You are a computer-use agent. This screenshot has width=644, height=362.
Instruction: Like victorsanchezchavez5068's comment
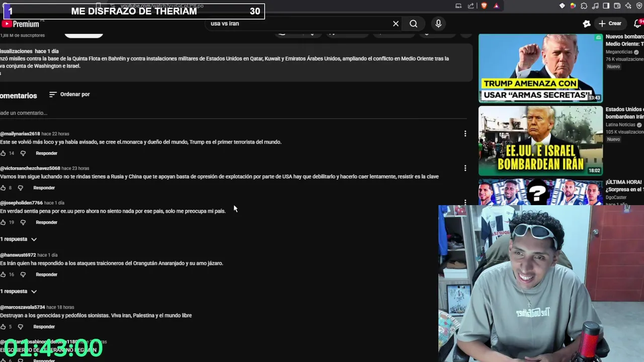(3, 188)
